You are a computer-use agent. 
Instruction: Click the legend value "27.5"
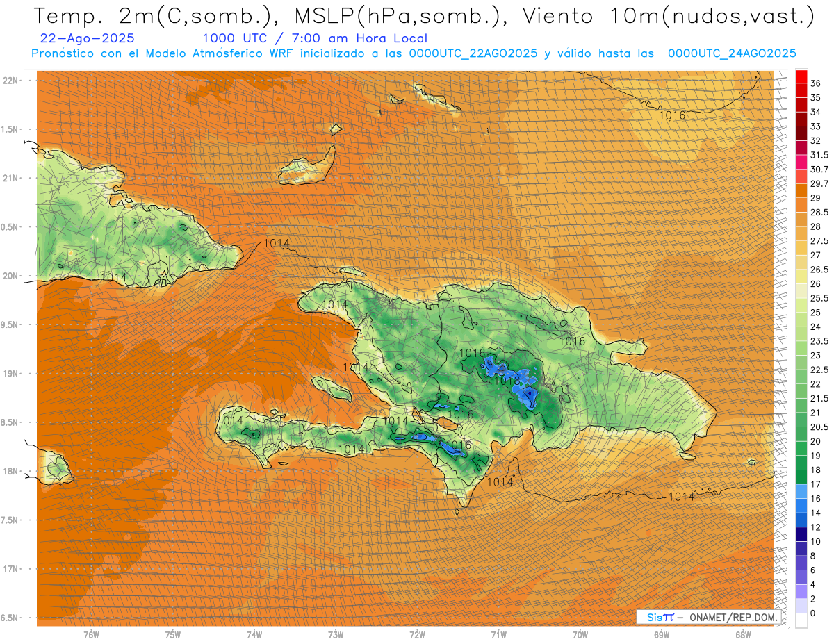tap(819, 241)
